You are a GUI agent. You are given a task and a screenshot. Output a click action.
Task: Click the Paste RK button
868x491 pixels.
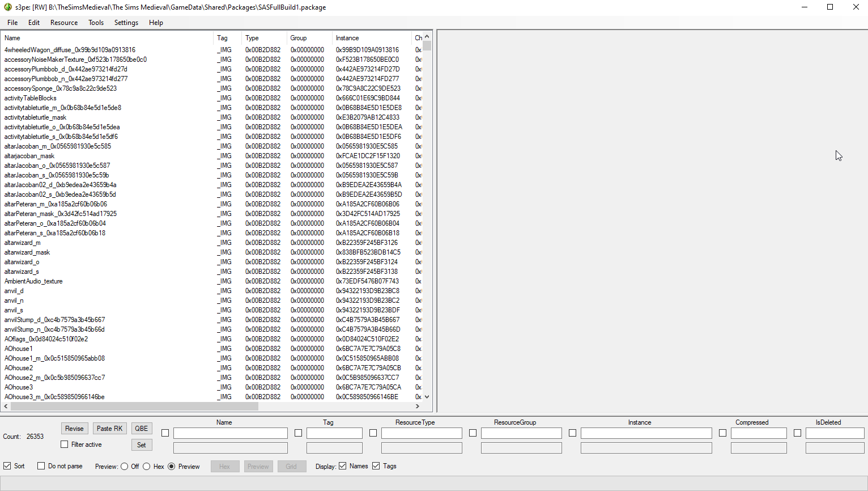pos(109,429)
